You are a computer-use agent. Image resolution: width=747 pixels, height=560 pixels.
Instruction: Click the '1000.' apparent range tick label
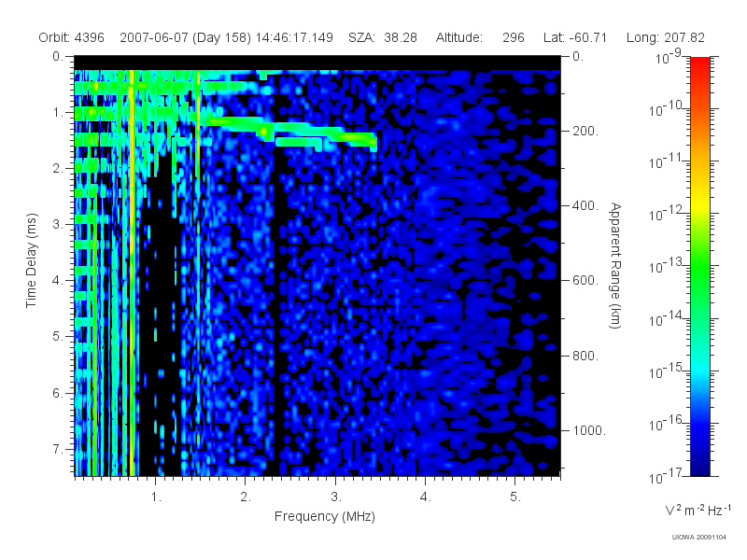[589, 430]
